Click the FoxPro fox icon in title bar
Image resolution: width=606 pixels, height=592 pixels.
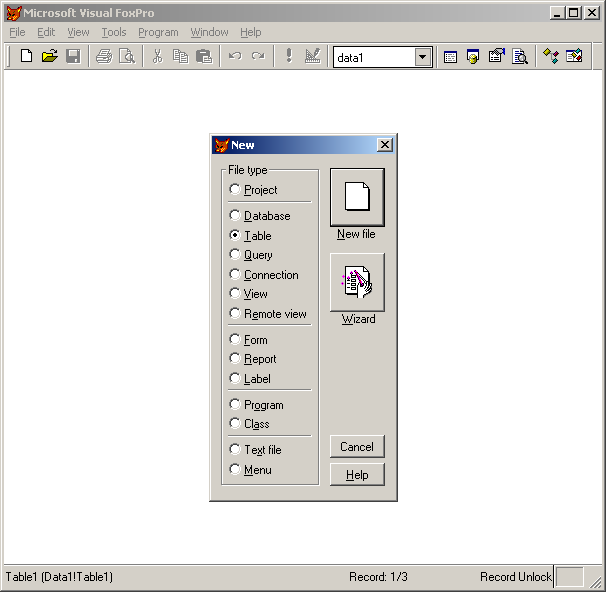14,13
